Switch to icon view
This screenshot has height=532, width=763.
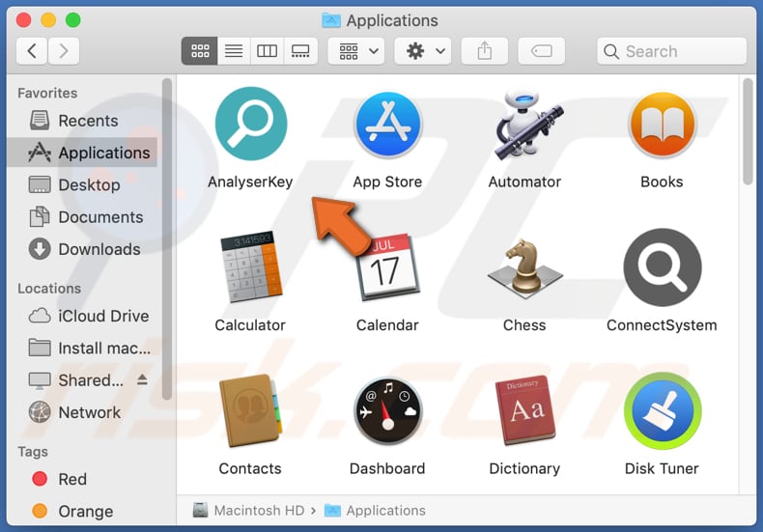pyautogui.click(x=200, y=51)
